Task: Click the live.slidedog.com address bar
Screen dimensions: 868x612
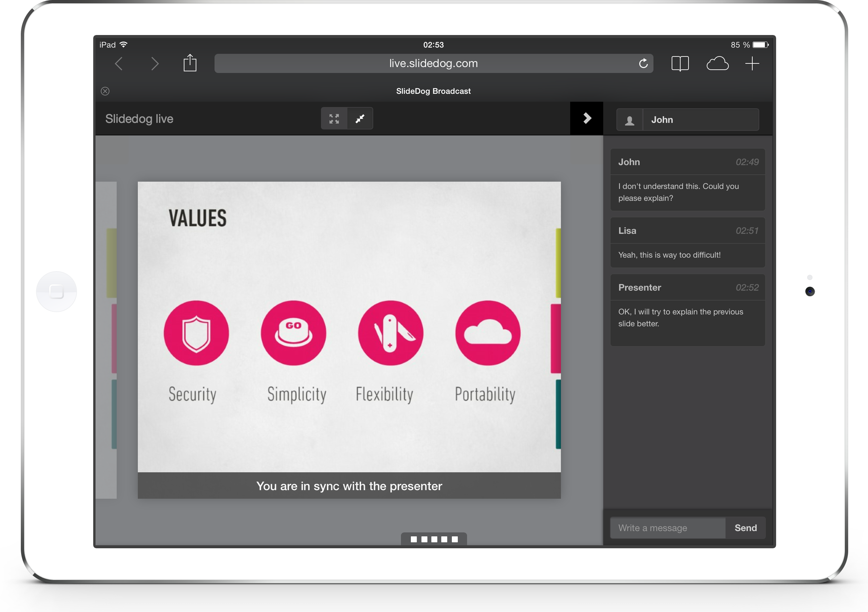Action: 433,63
